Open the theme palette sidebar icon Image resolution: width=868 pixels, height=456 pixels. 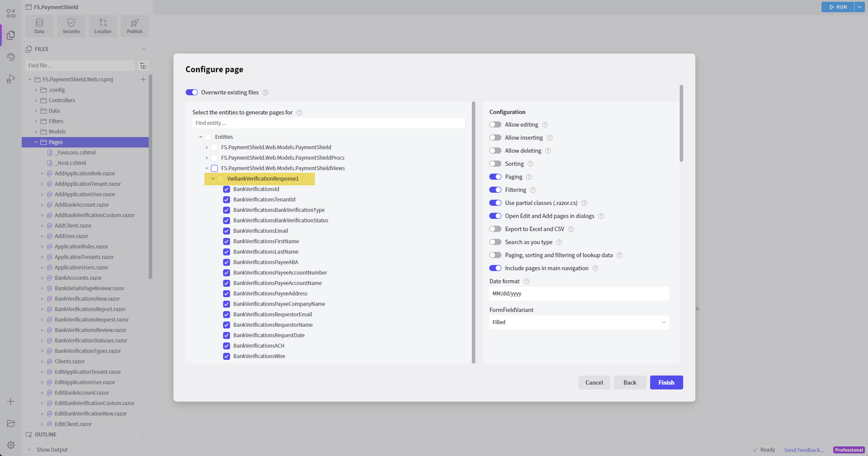tap(11, 57)
